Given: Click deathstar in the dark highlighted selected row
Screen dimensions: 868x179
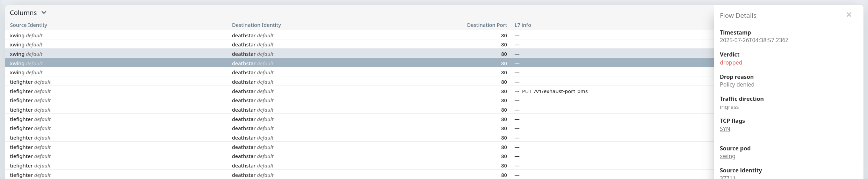Looking at the screenshot, I should coord(244,64).
